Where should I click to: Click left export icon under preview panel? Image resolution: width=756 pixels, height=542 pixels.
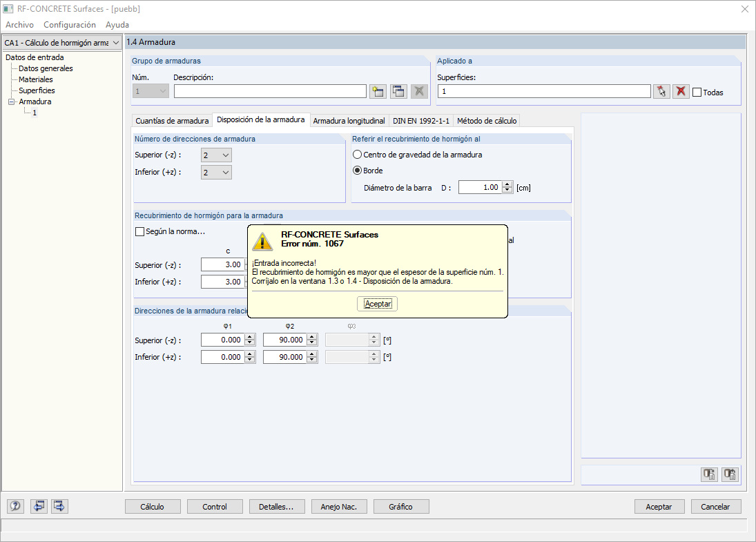(709, 474)
